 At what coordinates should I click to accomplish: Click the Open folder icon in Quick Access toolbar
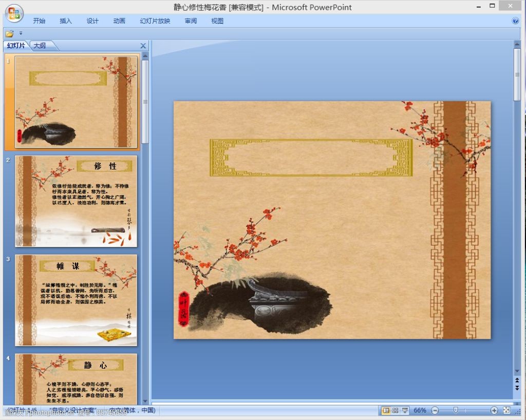point(9,33)
